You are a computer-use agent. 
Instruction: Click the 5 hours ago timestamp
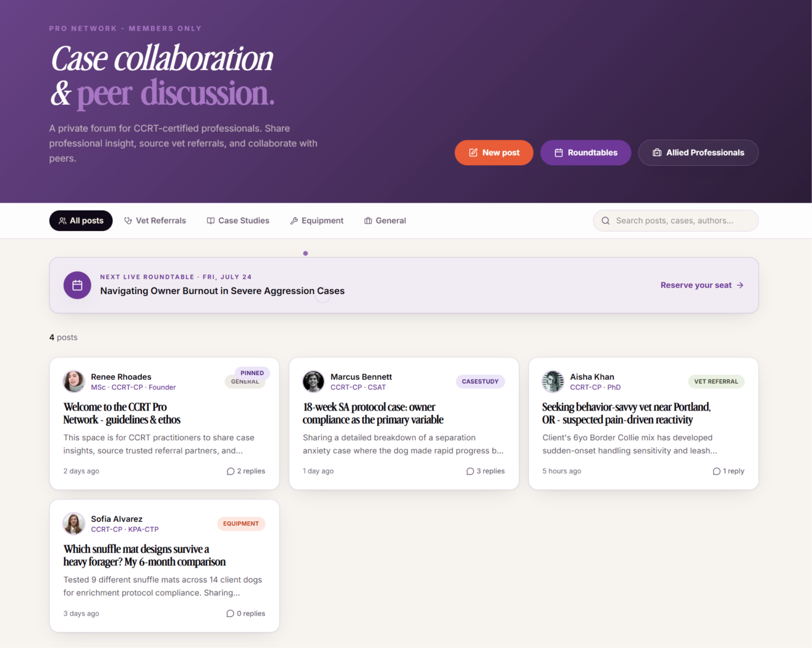tap(561, 471)
